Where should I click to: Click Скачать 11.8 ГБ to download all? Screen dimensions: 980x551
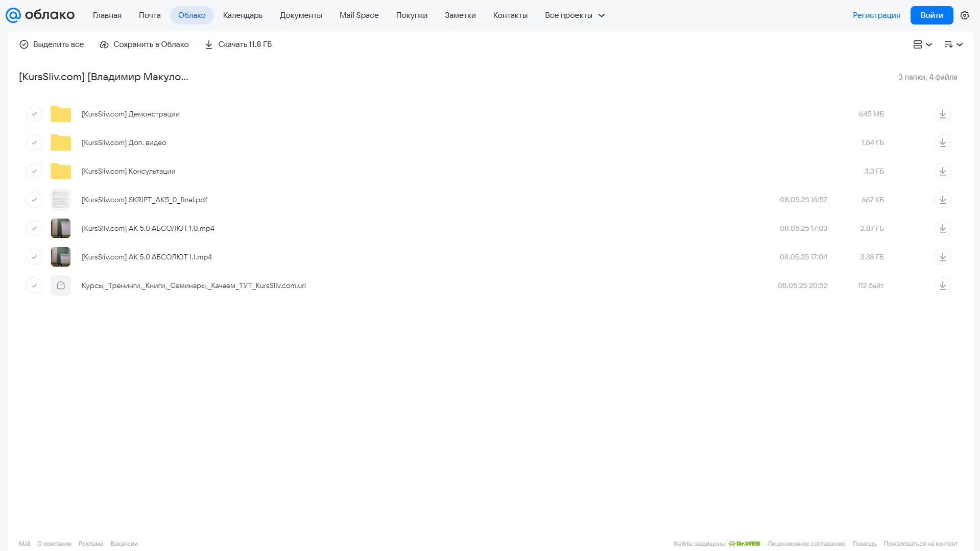pos(238,44)
